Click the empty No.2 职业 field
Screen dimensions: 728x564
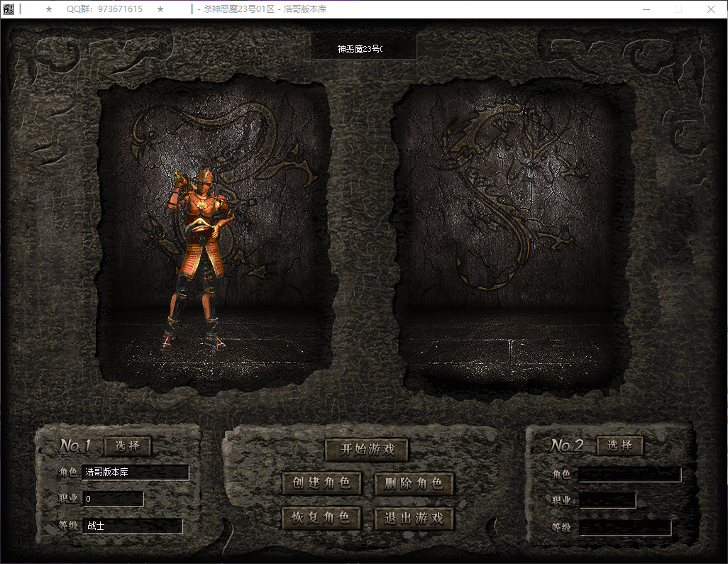607,501
